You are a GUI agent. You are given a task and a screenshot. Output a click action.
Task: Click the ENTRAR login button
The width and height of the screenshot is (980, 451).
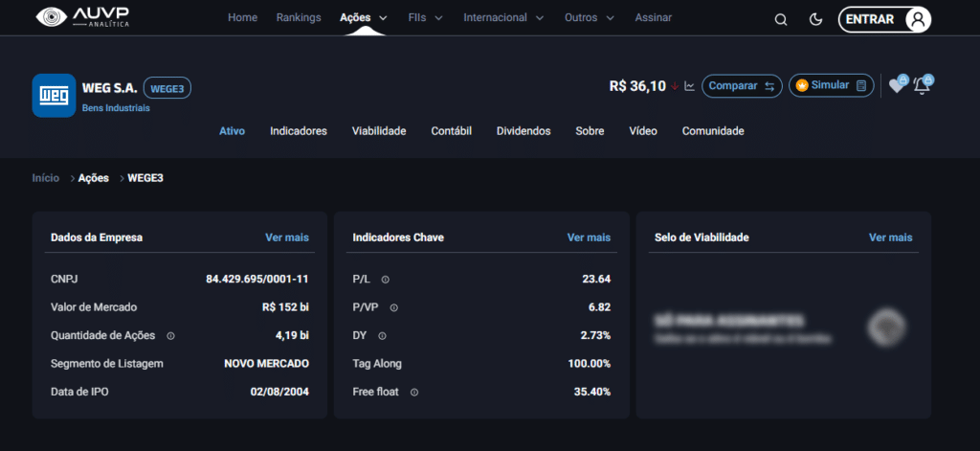tap(884, 19)
